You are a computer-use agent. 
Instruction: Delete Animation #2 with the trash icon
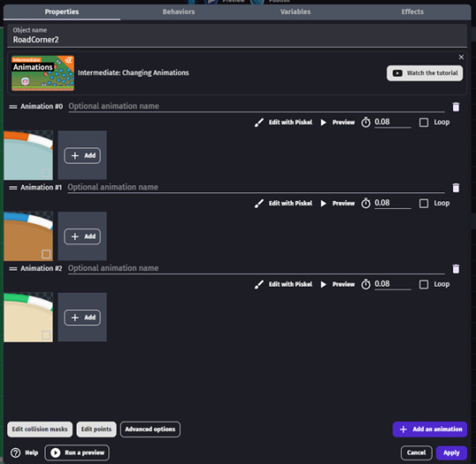(x=456, y=269)
